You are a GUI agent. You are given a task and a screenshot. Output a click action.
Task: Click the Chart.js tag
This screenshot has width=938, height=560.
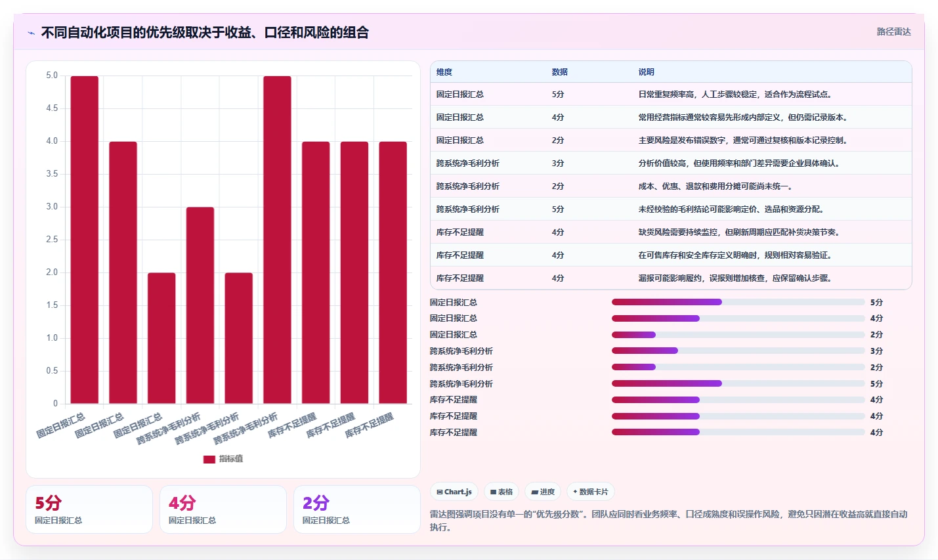(x=454, y=492)
